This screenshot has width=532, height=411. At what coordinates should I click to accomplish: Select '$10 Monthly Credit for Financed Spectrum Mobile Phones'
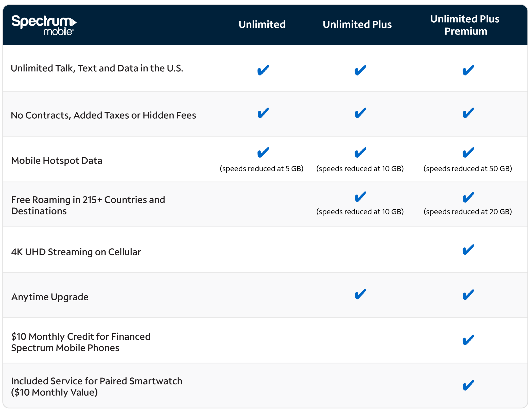point(81,342)
